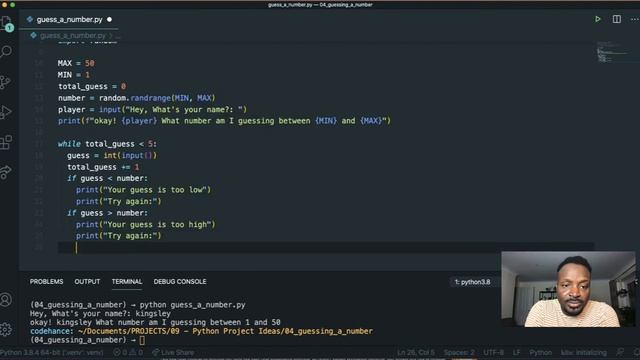Select the guess_a_number.py editor tab
640x360 pixels.
tap(69, 20)
